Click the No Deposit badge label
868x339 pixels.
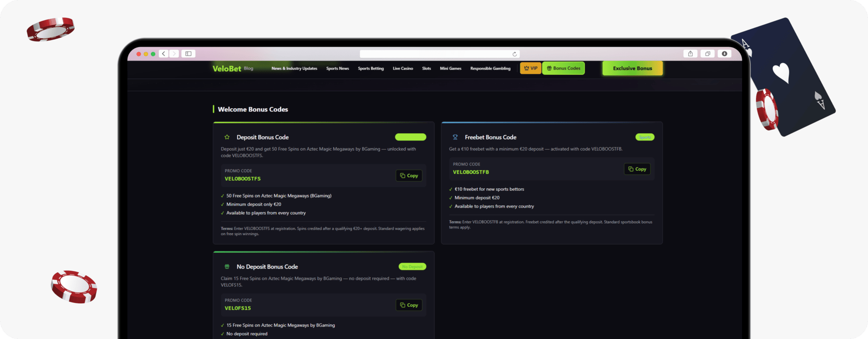[412, 267]
